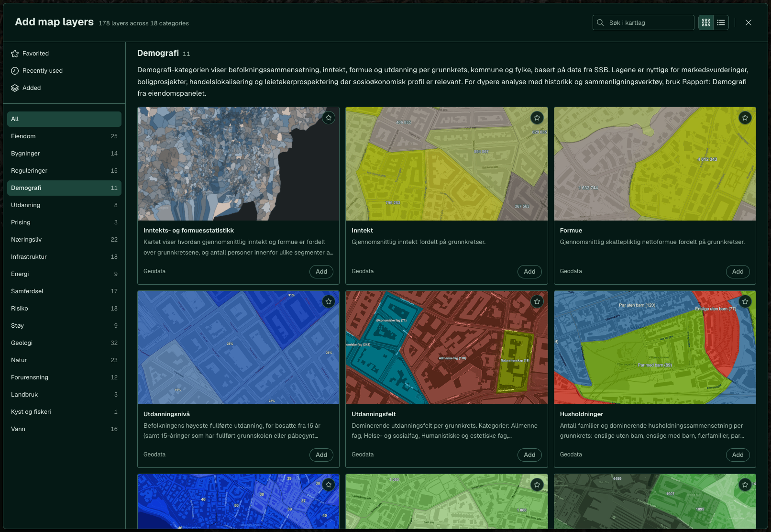Click the search magnifier icon
Screen dimensions: 771x532
(x=600, y=22)
